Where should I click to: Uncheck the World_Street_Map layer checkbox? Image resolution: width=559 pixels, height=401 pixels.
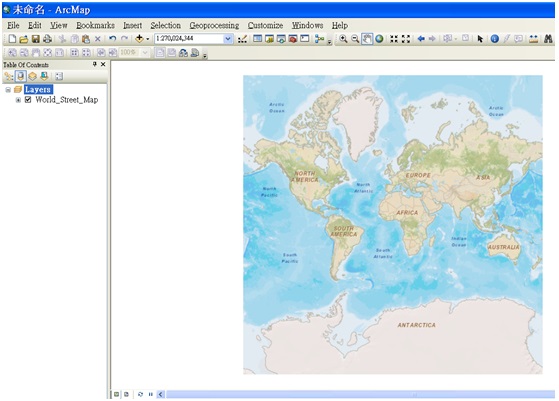(28, 100)
